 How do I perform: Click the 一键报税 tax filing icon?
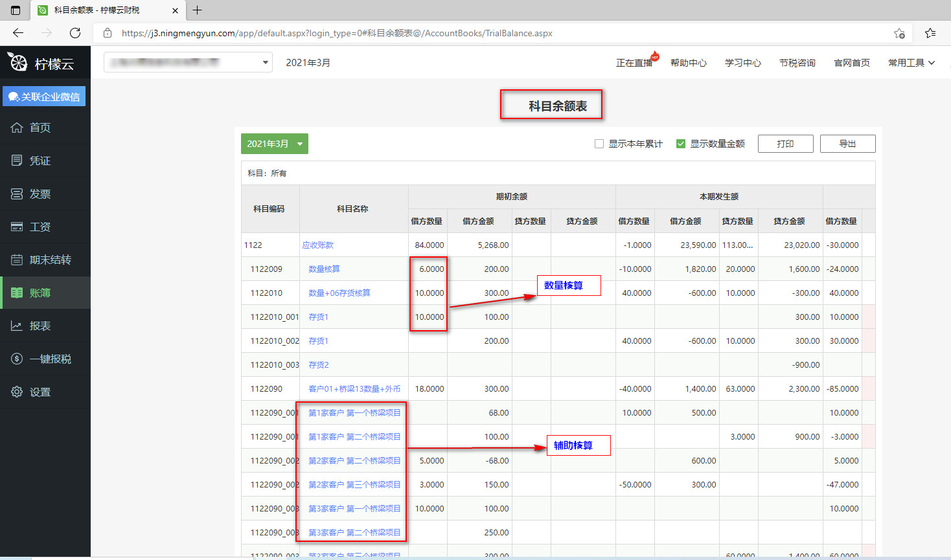(17, 359)
